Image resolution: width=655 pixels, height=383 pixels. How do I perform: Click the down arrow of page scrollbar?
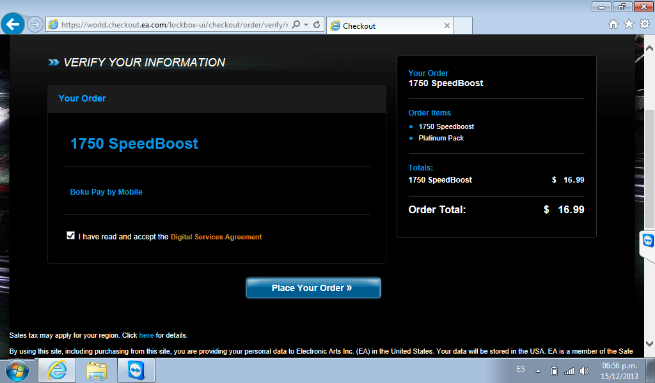point(650,344)
